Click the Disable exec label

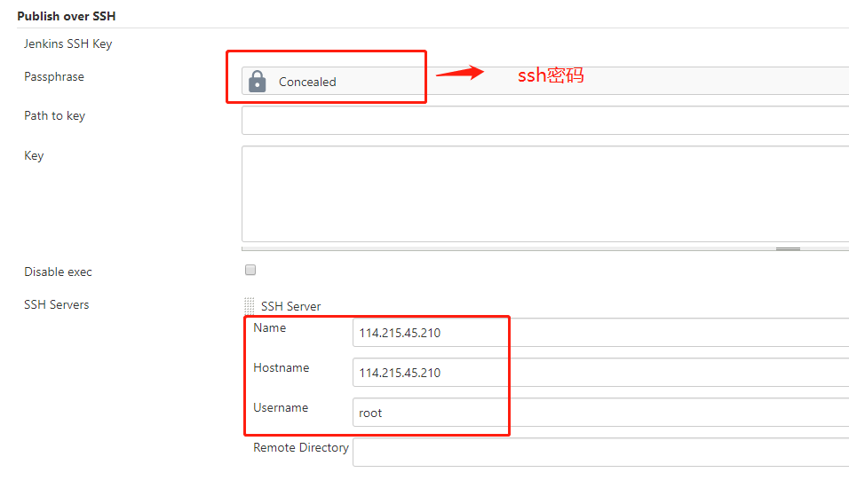point(58,272)
